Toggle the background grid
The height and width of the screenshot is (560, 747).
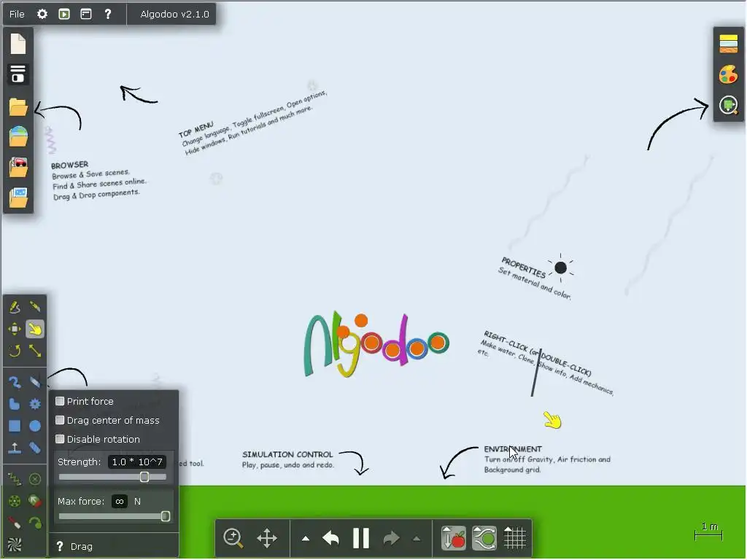pyautogui.click(x=514, y=539)
